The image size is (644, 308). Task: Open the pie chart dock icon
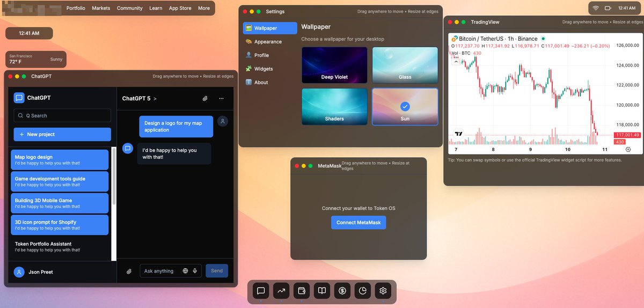[x=363, y=291]
